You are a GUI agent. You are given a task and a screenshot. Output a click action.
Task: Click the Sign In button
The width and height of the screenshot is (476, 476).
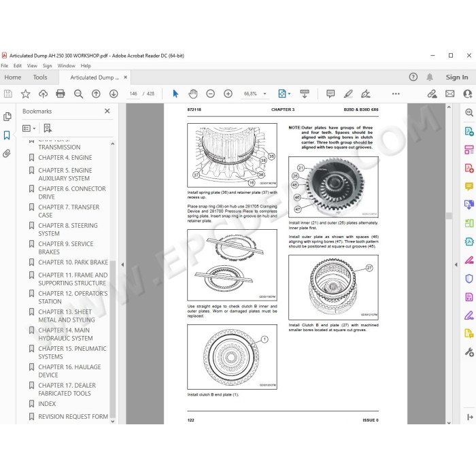click(457, 78)
